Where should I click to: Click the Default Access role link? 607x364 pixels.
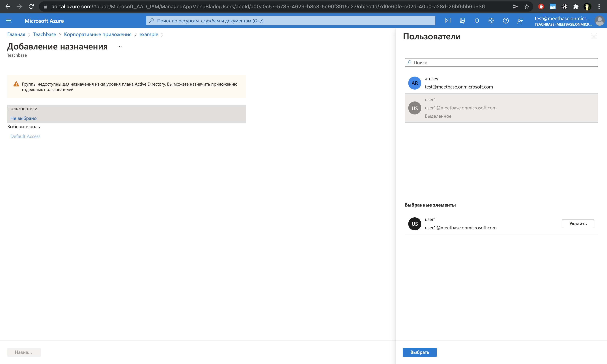coord(25,136)
